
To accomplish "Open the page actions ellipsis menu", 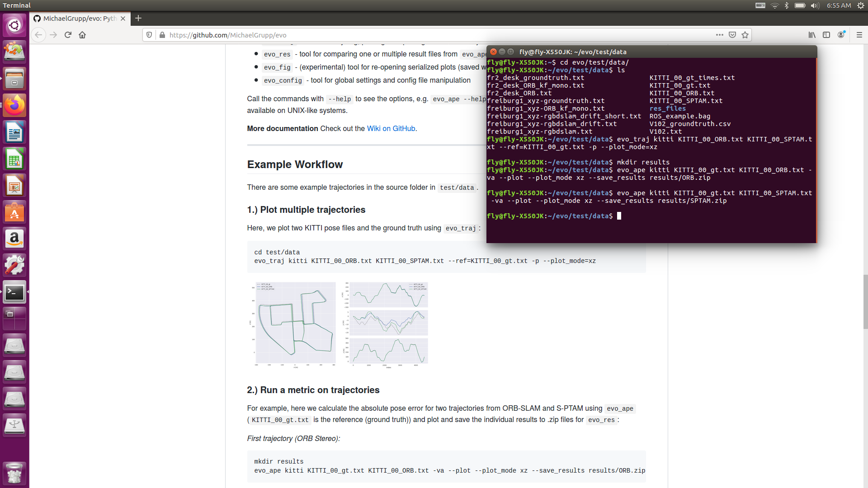I will pyautogui.click(x=719, y=35).
